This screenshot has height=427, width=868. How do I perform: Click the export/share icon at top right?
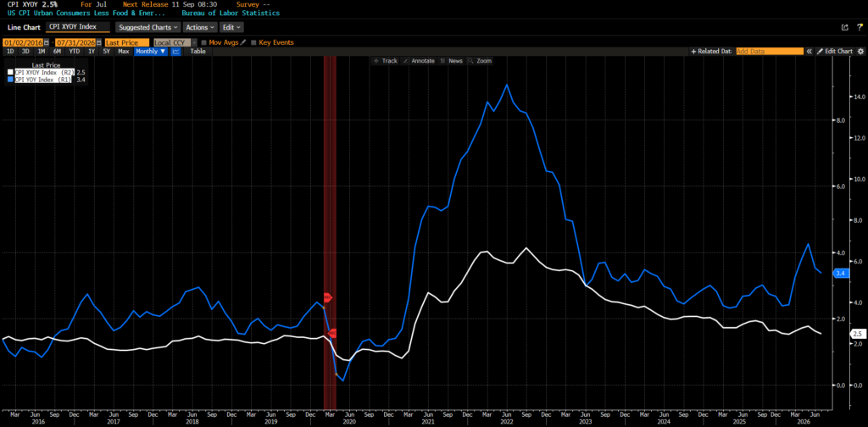844,27
